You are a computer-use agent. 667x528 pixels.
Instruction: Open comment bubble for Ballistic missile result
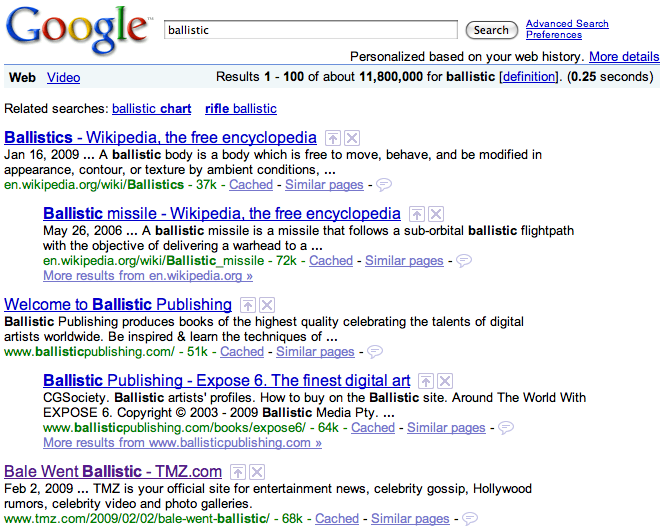pos(464,260)
